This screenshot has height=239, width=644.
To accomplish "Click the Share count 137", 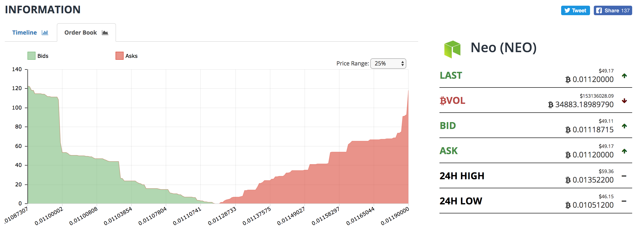I will (625, 11).
